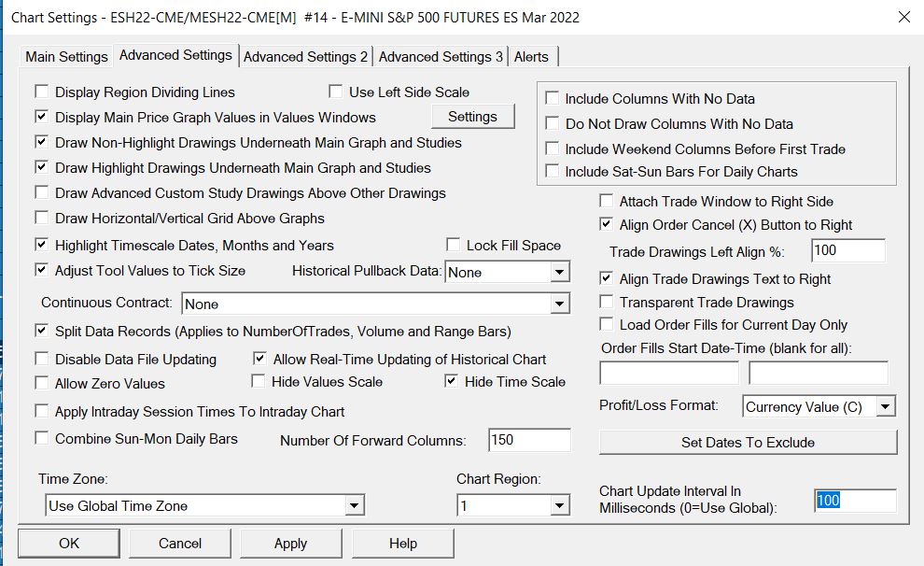Check Attach Trade Window to Right Side
This screenshot has width=924, height=566.
pos(607,201)
